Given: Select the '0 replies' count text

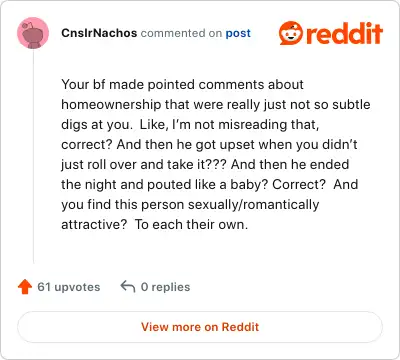Looking at the screenshot, I should (165, 287).
